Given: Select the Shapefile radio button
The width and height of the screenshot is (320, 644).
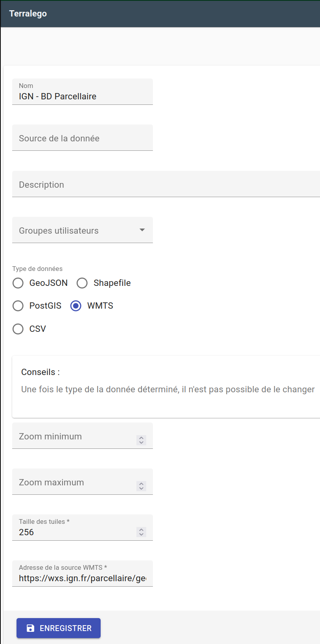Looking at the screenshot, I should pos(82,283).
